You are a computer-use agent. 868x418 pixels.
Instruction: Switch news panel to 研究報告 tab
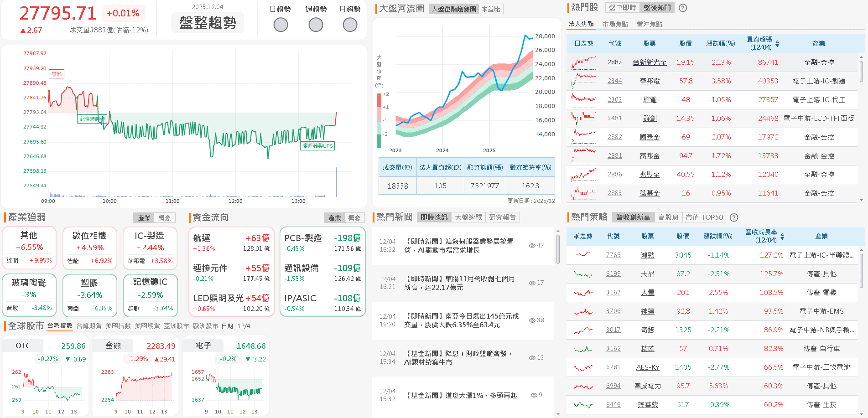[x=503, y=217]
